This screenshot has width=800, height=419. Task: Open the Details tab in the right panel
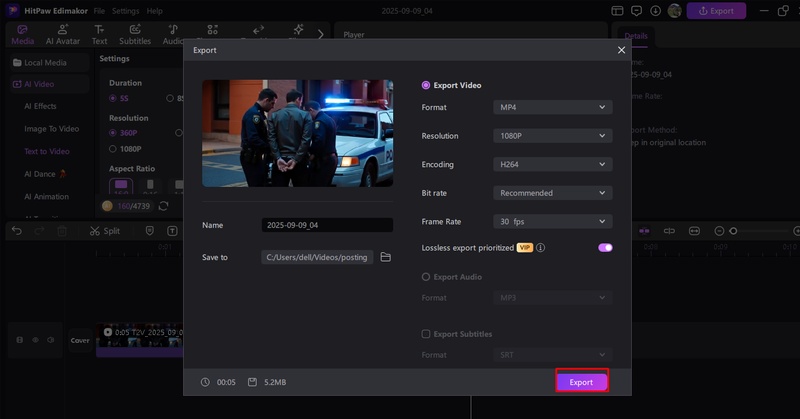[x=636, y=36]
